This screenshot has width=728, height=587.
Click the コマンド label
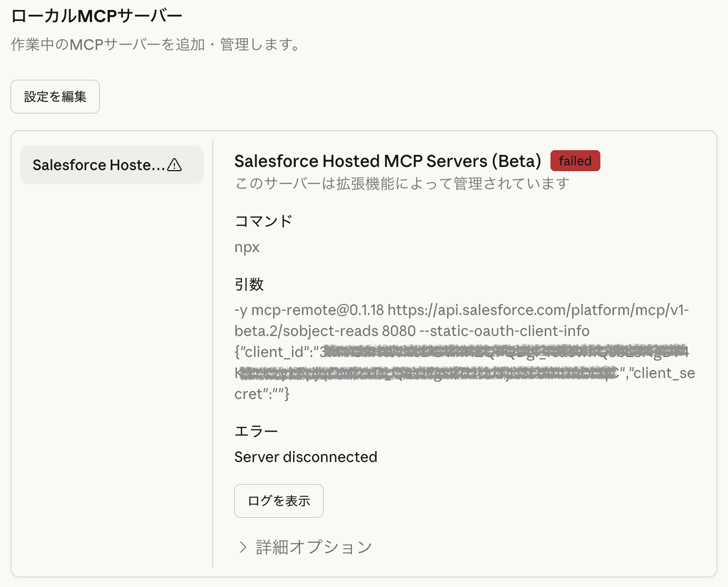pos(263,221)
